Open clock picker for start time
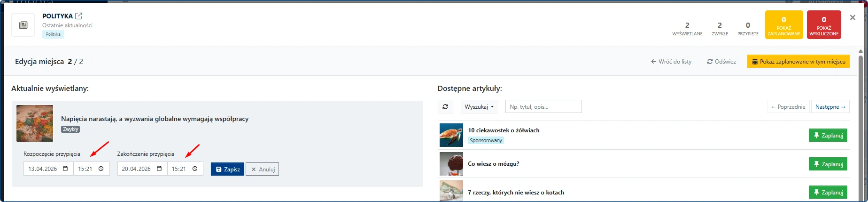The height and width of the screenshot is (202, 868). 101,169
